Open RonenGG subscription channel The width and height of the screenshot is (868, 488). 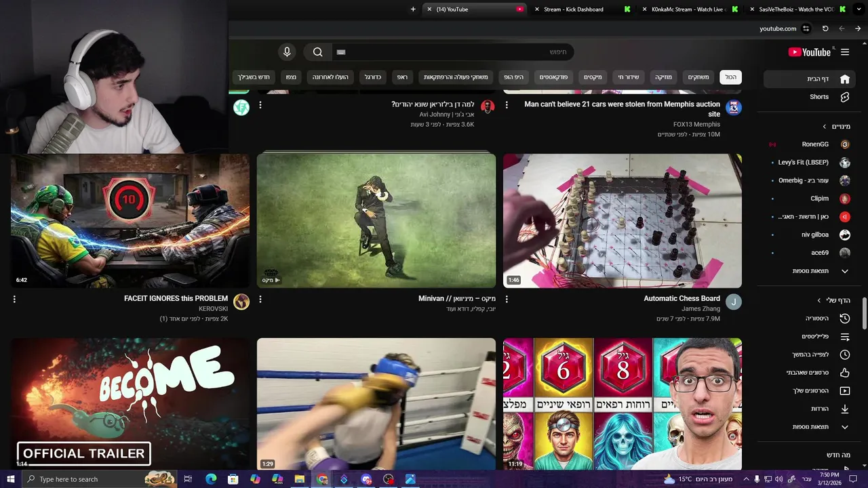click(810, 144)
